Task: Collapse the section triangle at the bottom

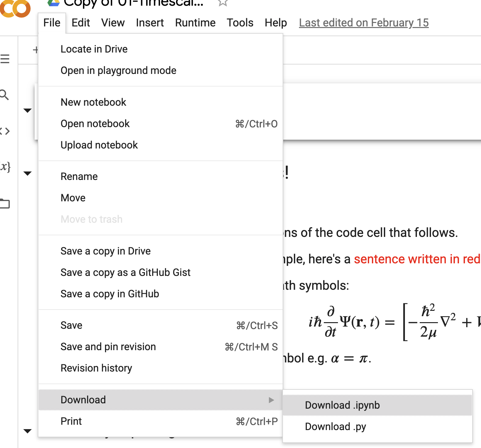Action: tap(28, 431)
